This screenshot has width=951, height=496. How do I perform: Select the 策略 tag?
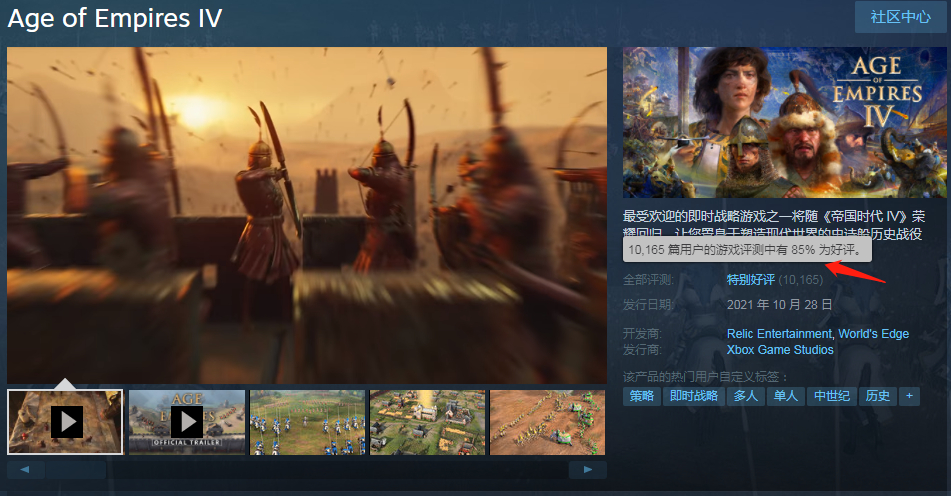click(x=642, y=396)
